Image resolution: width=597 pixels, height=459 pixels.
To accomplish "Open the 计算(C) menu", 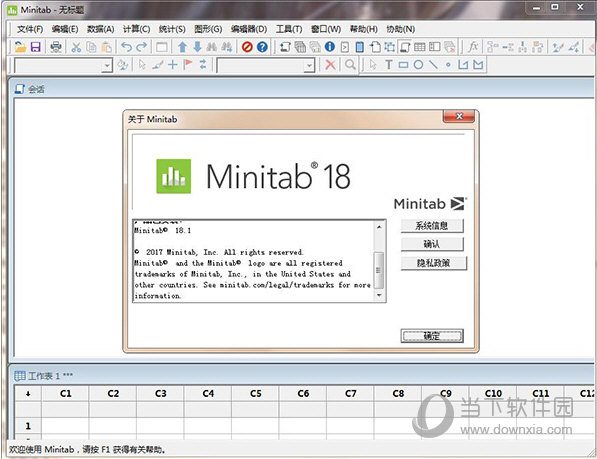I will coord(136,29).
